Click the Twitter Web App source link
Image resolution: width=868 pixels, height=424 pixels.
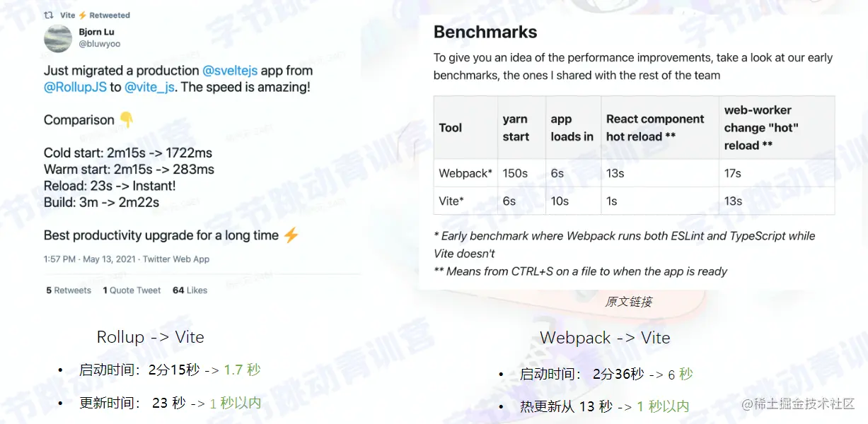click(x=176, y=259)
